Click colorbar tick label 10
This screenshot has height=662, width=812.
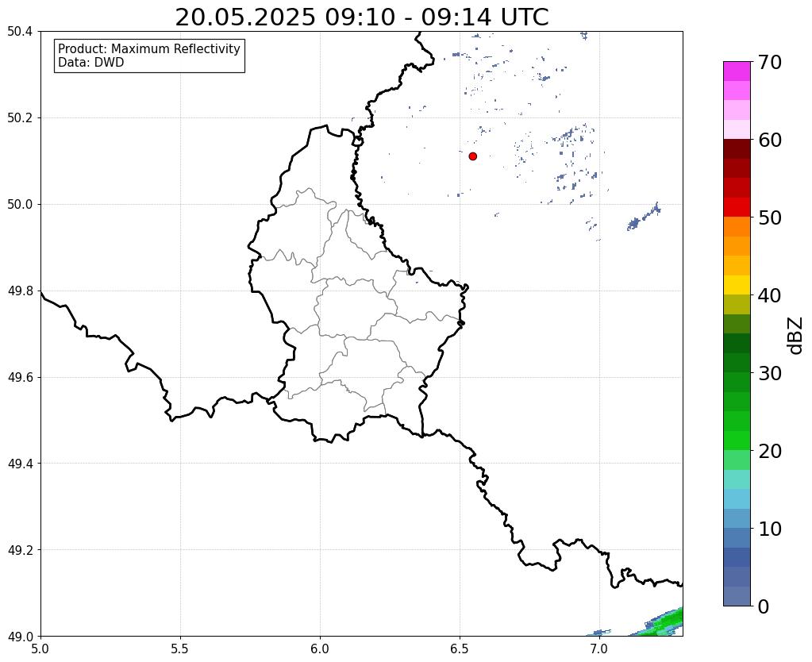pos(770,529)
